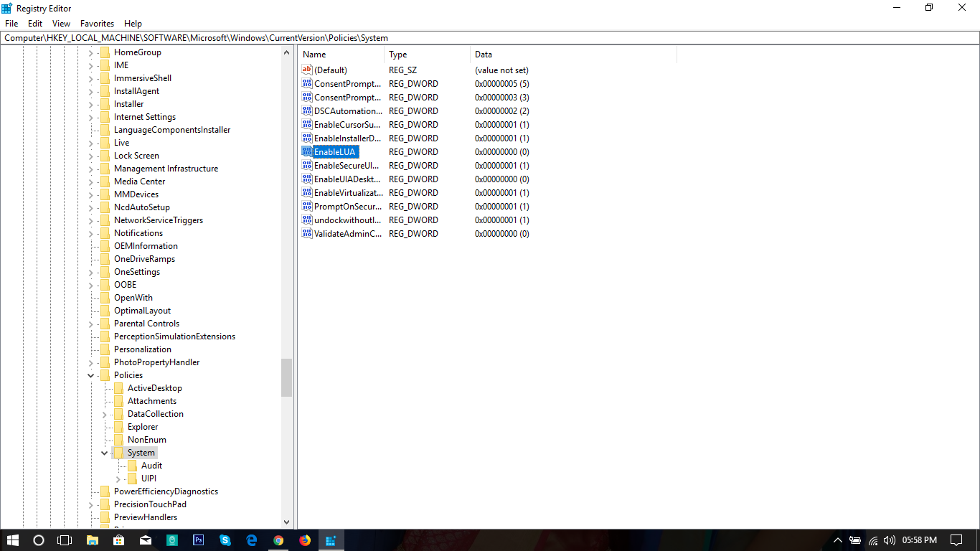Screen dimensions: 980x551
Task: Show hidden system tray icons
Action: [x=837, y=540]
